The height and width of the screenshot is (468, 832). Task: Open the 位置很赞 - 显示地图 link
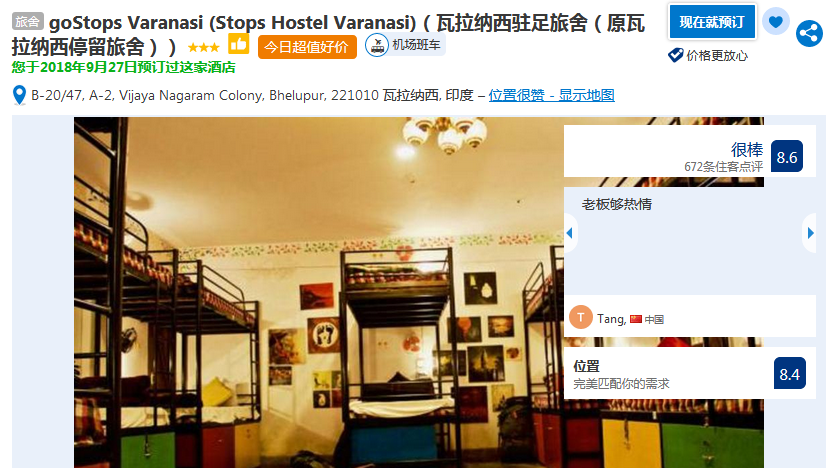point(551,96)
